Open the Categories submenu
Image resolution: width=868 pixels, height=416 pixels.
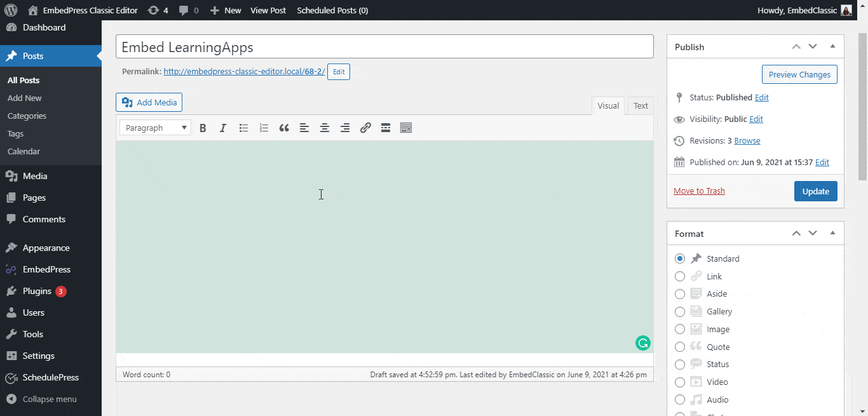click(x=27, y=116)
